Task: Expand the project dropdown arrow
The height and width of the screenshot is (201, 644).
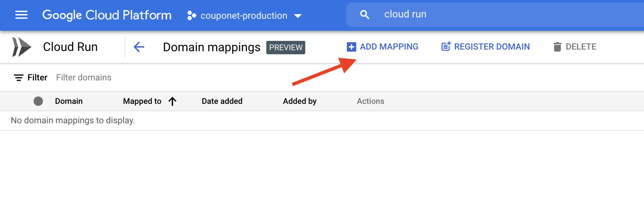Action: (x=298, y=16)
